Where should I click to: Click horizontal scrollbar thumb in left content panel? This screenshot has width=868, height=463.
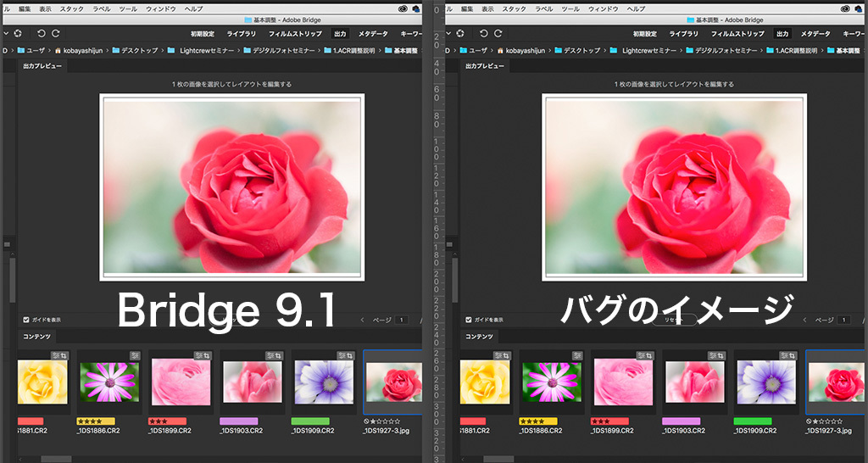point(56,459)
